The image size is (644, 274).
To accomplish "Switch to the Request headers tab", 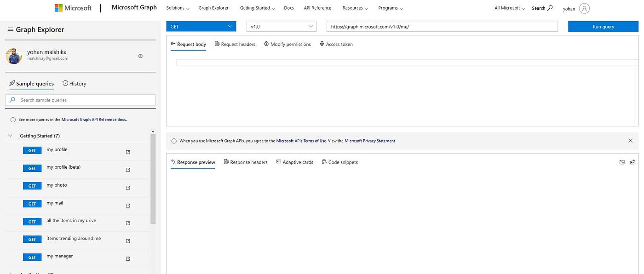I will pyautogui.click(x=235, y=45).
